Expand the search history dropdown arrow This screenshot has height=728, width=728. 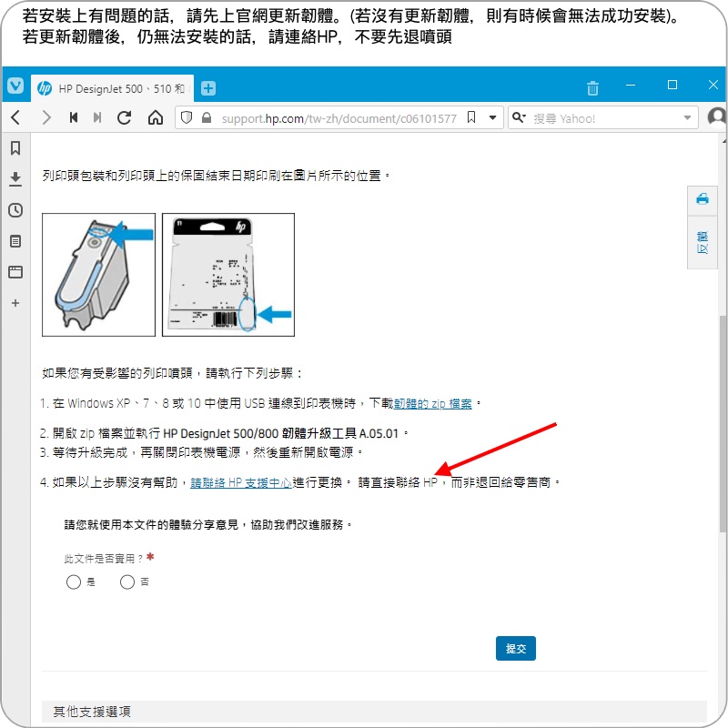[x=687, y=118]
